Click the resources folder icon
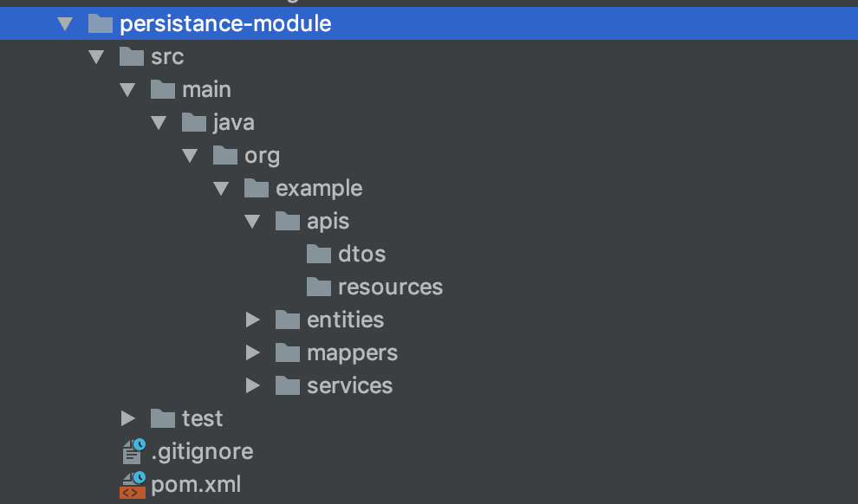Viewport: 858px width, 504px height. click(319, 287)
